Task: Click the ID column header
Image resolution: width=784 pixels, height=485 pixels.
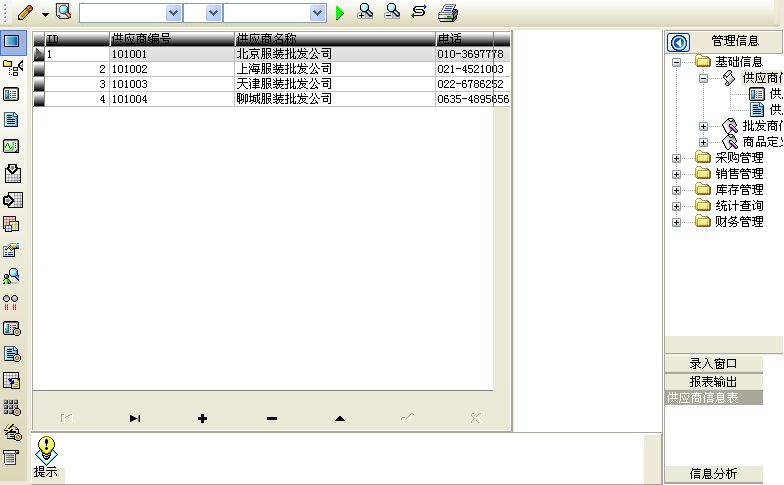Action: (77, 39)
